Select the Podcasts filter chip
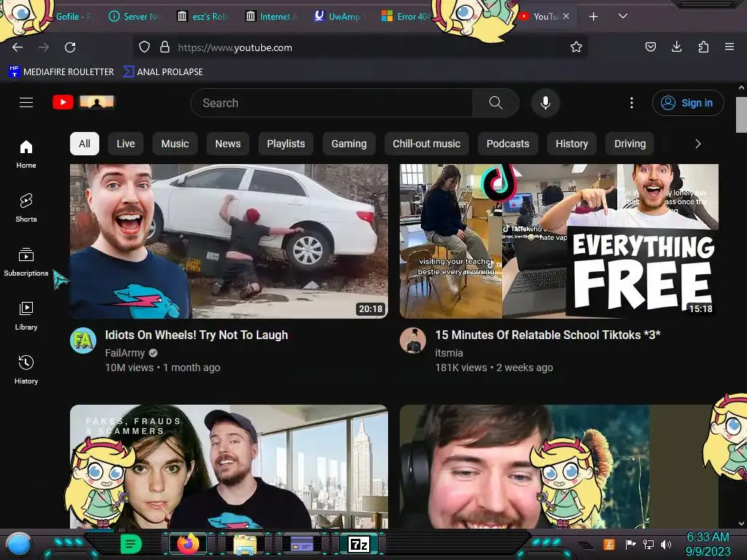Screen dimensions: 747x560 pos(508,144)
